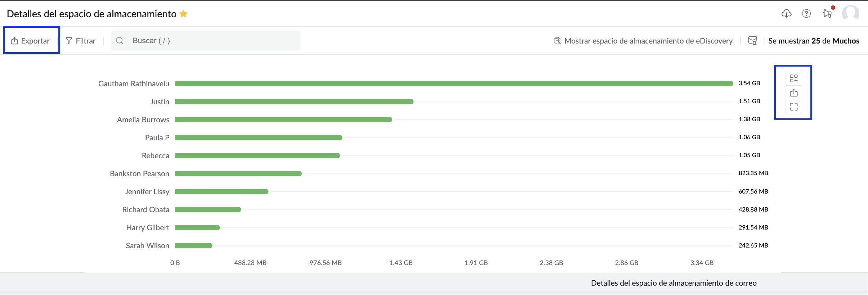Open the Filtrar filter option
The width and height of the screenshot is (868, 295).
[81, 41]
